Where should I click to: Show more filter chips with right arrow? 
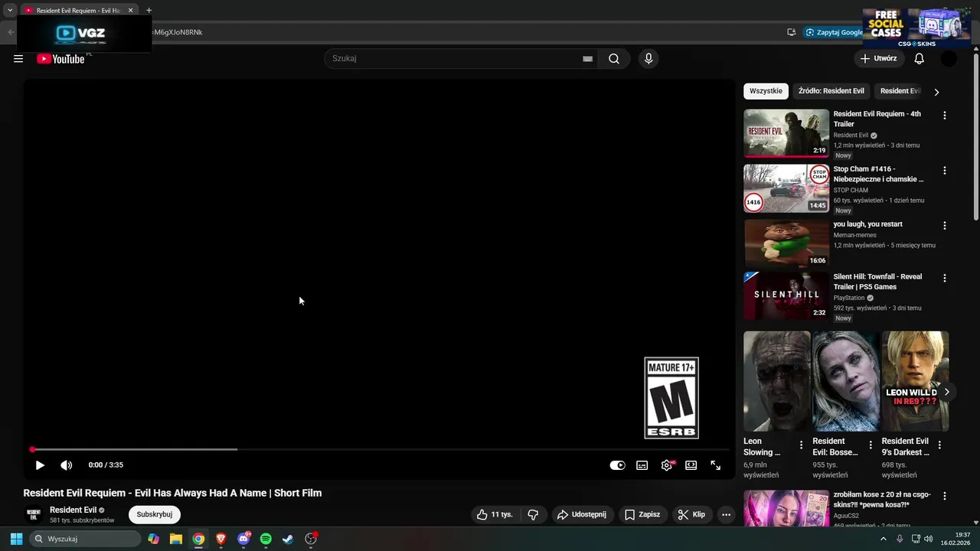pos(936,92)
